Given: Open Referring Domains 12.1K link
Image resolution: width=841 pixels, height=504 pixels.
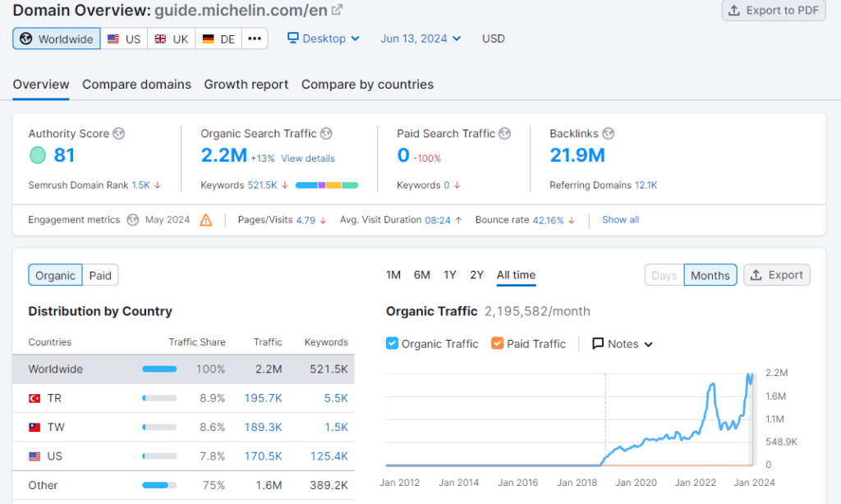Looking at the screenshot, I should pyautogui.click(x=646, y=185).
